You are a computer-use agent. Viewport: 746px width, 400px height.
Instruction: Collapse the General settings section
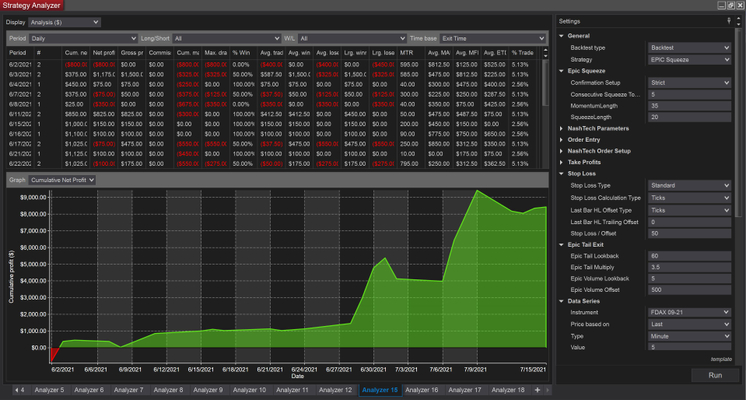[x=561, y=36]
